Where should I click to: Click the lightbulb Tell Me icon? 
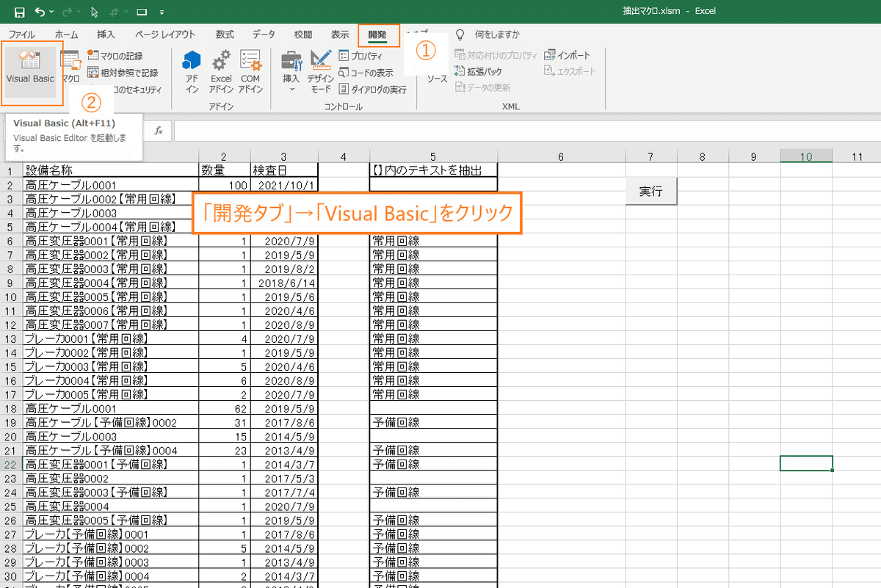(x=460, y=35)
